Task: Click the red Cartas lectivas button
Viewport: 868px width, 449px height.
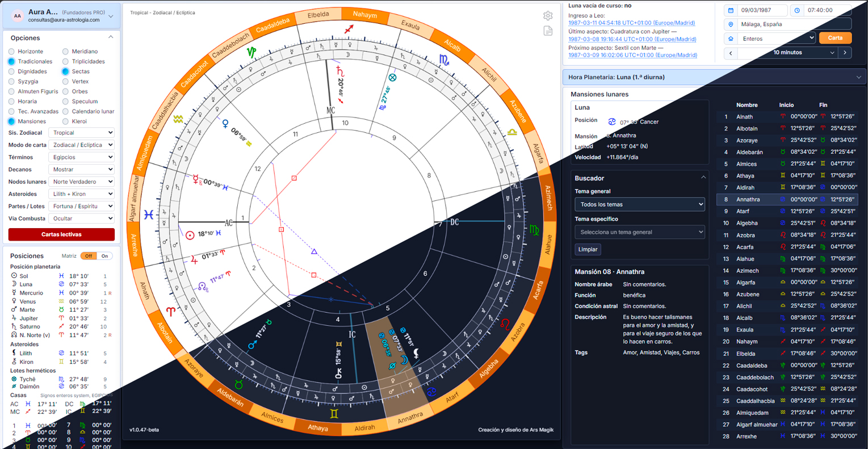Action: pos(61,234)
